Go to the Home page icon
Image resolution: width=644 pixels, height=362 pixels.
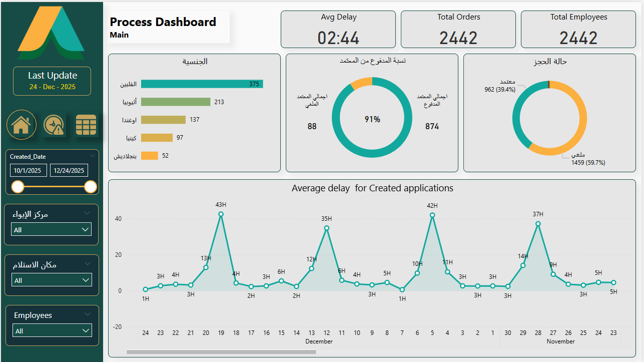[21, 125]
